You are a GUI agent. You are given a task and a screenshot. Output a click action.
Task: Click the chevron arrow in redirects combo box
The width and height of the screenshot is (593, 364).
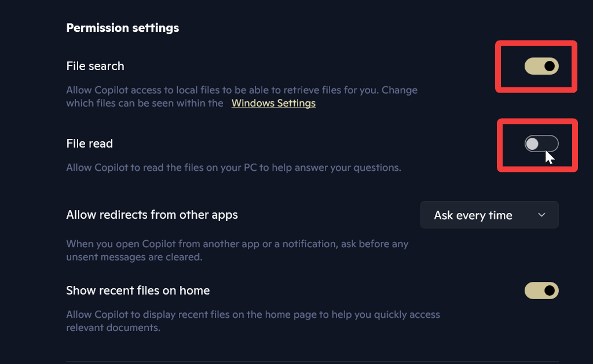[x=541, y=215]
